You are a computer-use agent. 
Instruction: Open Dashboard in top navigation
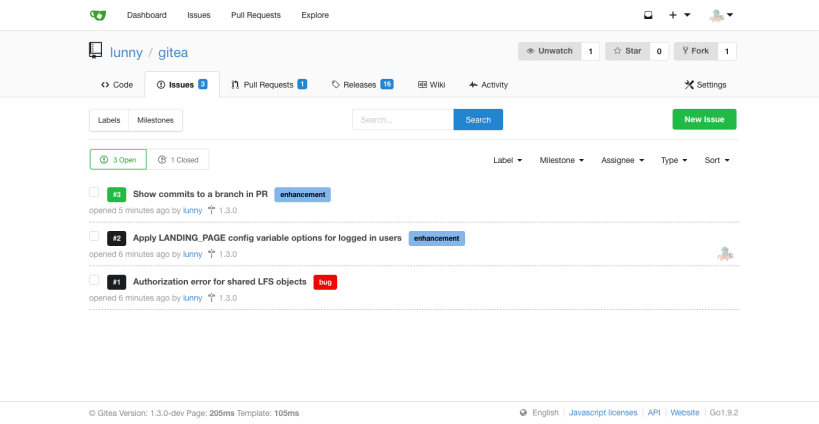pyautogui.click(x=147, y=15)
